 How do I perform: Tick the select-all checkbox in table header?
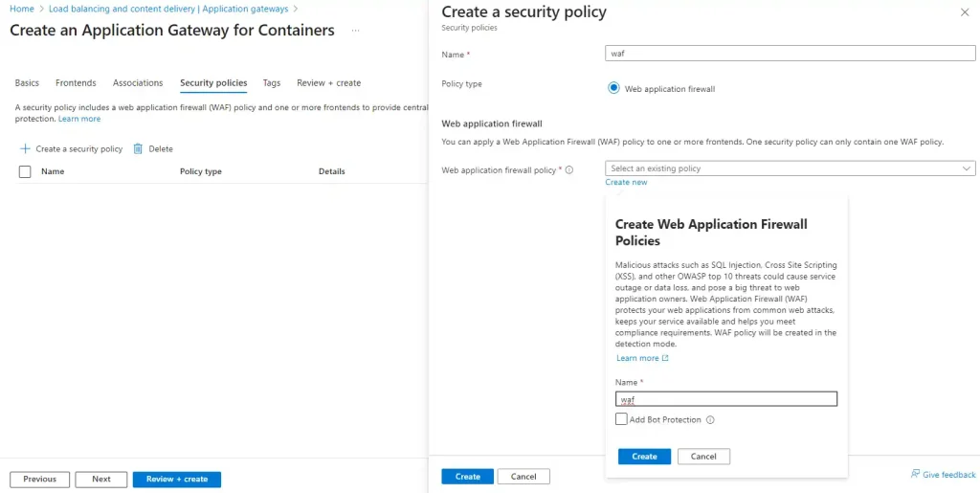[x=25, y=172]
